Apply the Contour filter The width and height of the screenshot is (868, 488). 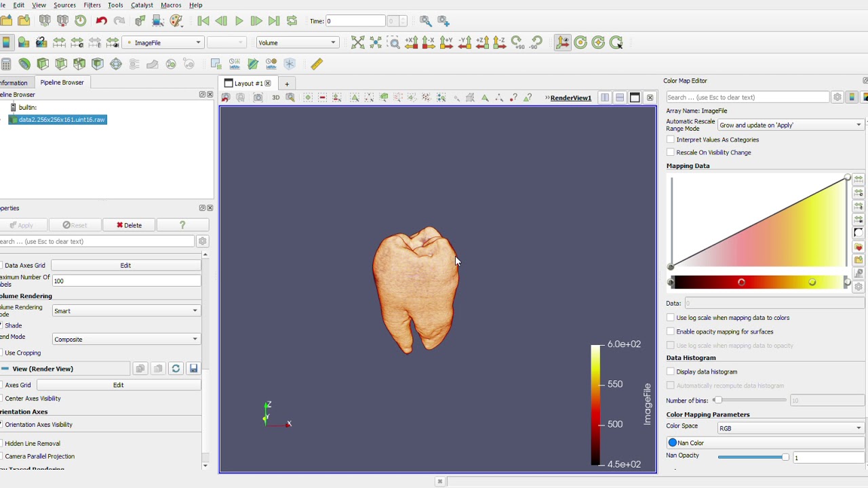coord(24,64)
